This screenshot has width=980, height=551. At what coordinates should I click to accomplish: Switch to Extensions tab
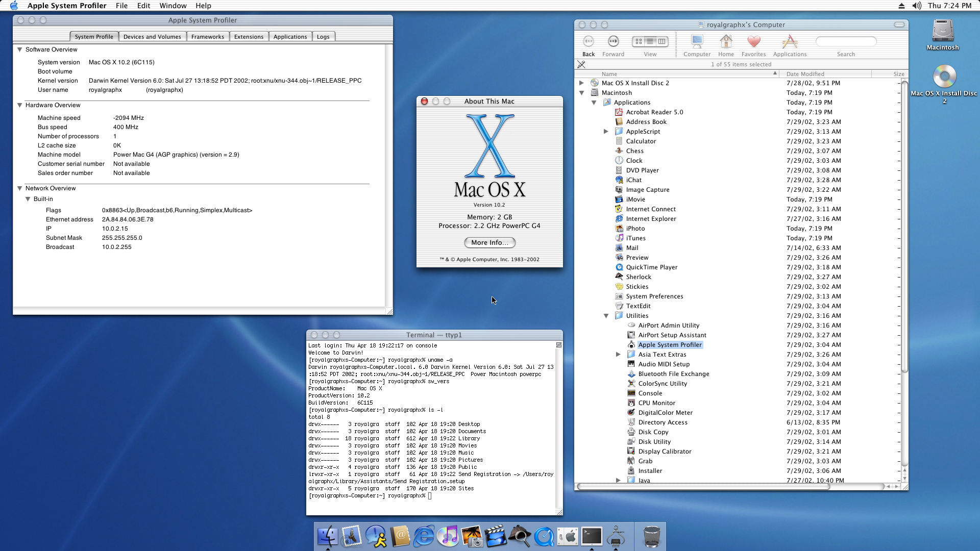tap(249, 37)
